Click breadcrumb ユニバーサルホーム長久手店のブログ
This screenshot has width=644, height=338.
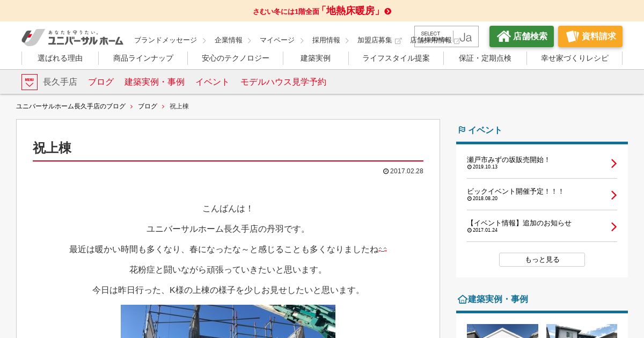(71, 106)
